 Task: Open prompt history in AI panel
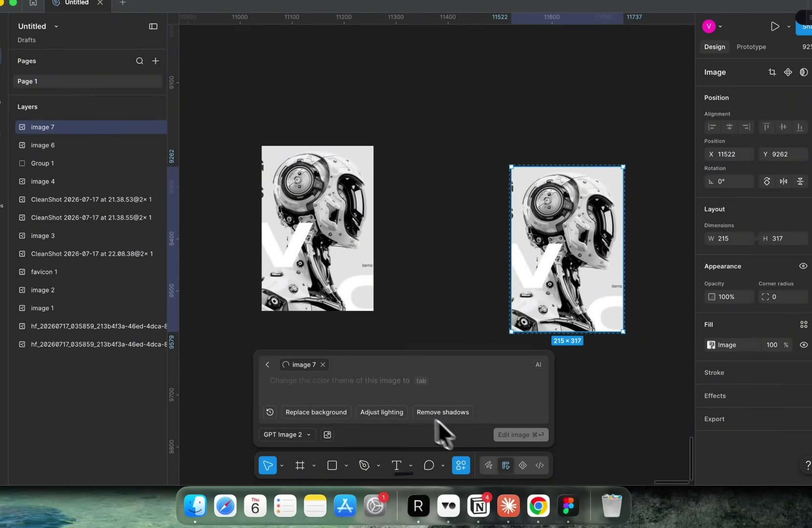click(270, 412)
